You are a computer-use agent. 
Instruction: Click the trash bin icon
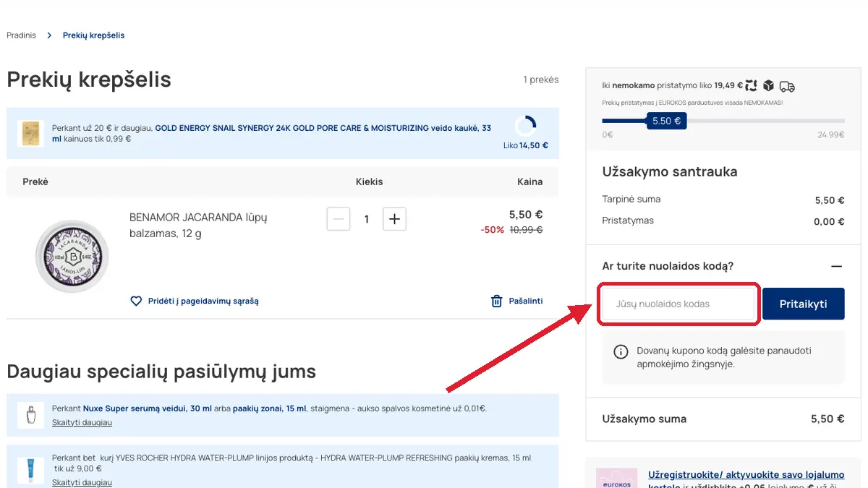tap(497, 301)
